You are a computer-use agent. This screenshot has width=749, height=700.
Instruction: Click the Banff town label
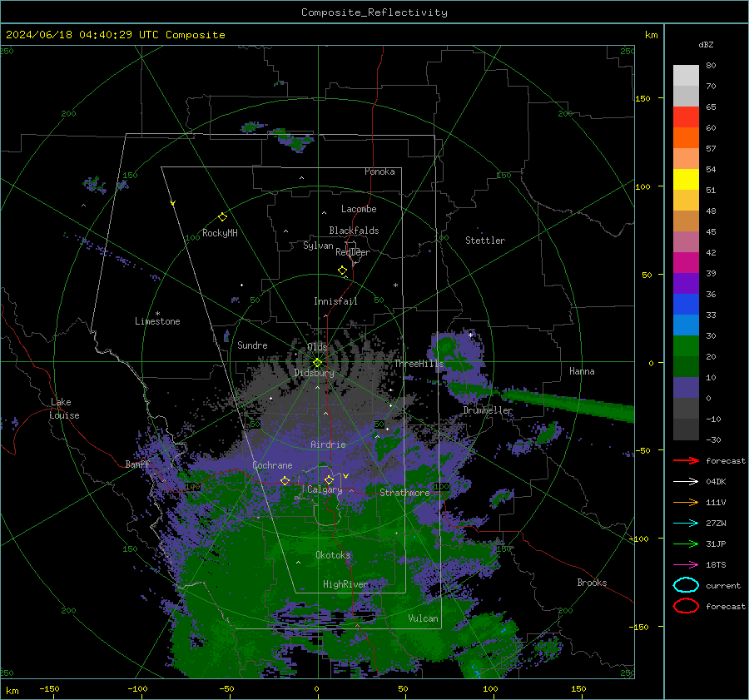click(x=137, y=464)
